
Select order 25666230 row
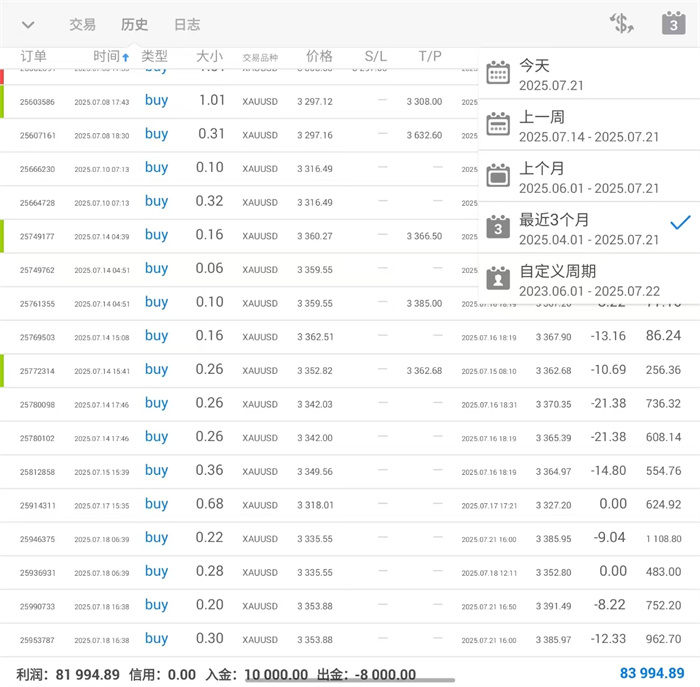click(x=239, y=169)
